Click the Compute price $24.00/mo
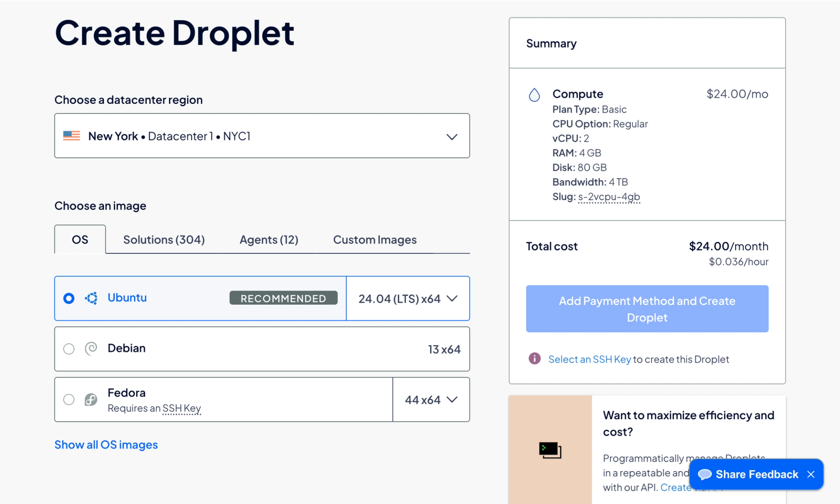 (x=737, y=94)
